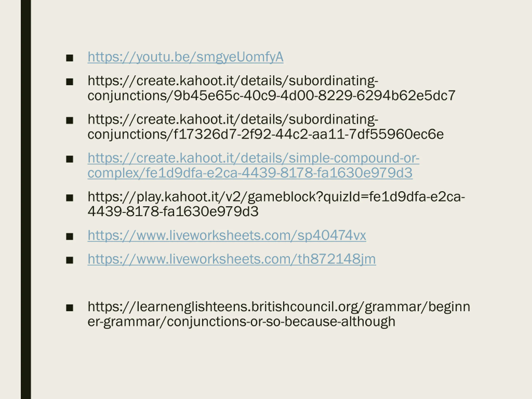Click the play.kahoot.it gameblock URL text
The height and width of the screenshot is (399, 532).
pos(276,204)
